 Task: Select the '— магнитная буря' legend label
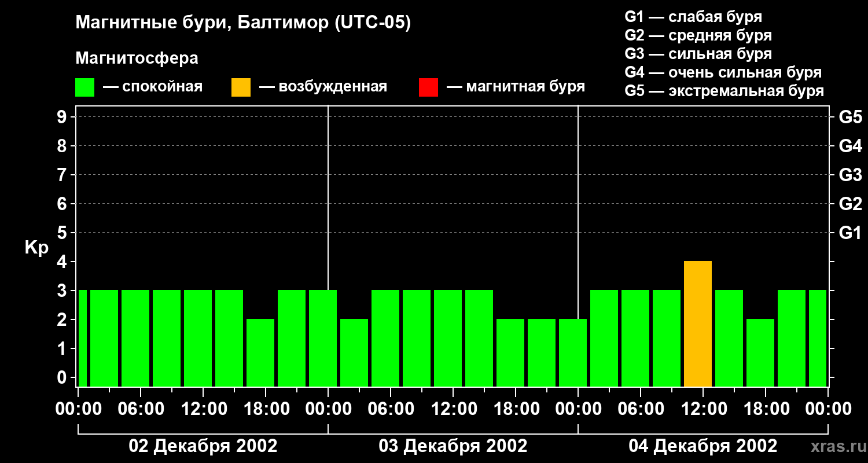click(x=516, y=87)
